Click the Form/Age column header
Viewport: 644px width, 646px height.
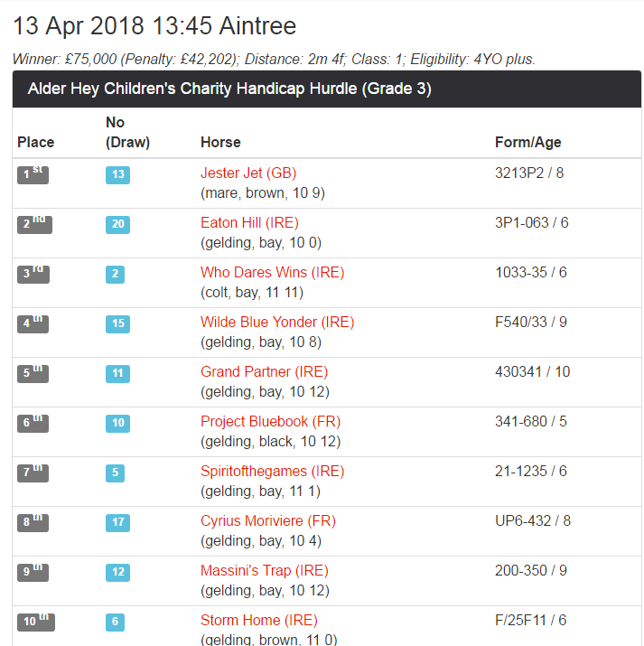(x=528, y=143)
